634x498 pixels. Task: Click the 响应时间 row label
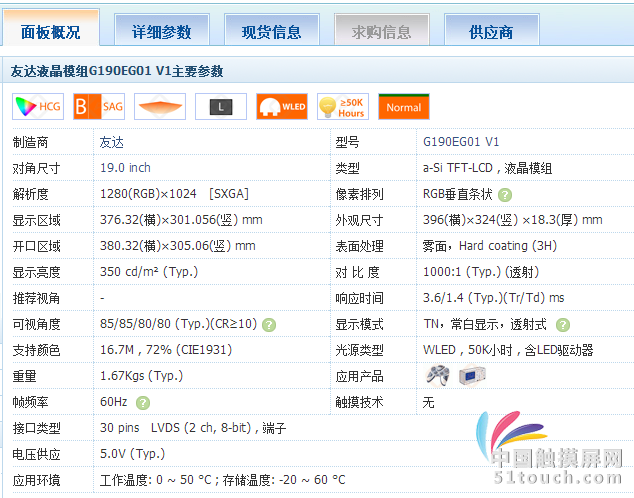pyautogui.click(x=359, y=298)
